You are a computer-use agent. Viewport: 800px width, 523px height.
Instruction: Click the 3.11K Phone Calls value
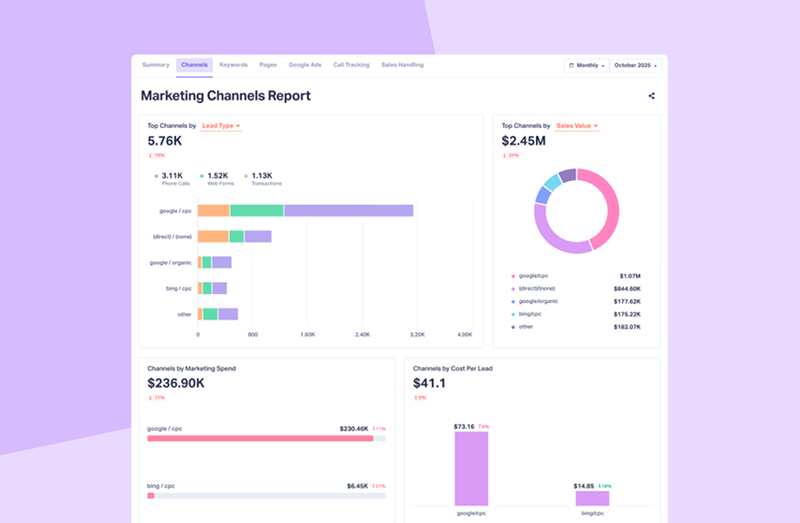tap(172, 176)
